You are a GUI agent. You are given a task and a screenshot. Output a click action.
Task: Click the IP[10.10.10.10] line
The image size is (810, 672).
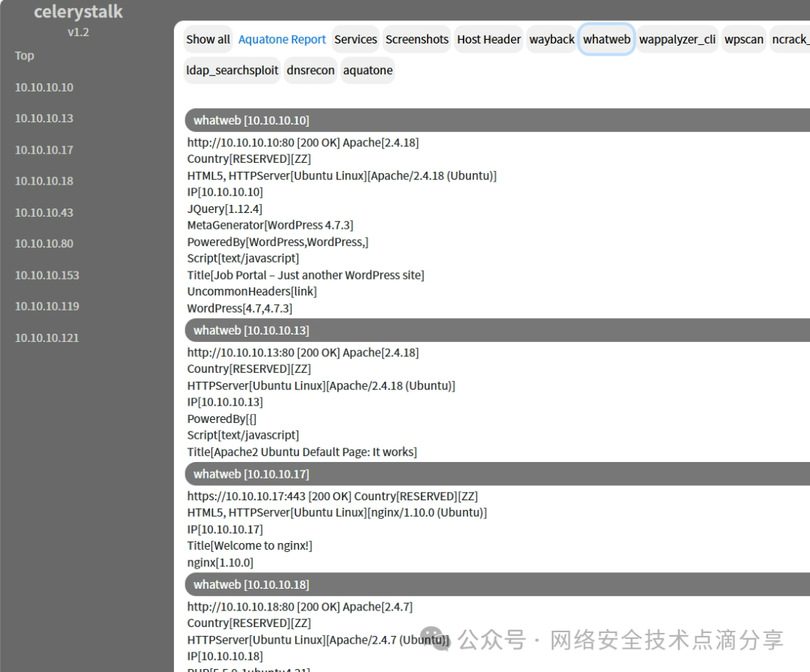[225, 192]
